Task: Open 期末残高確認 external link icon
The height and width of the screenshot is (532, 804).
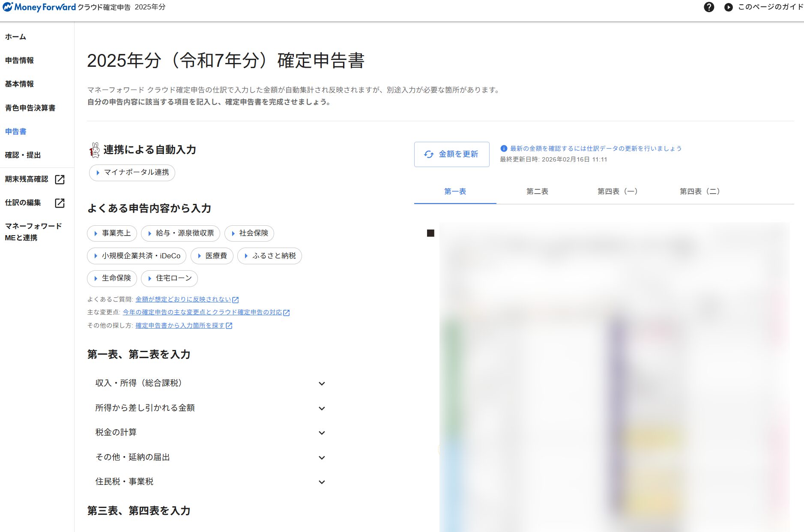Action: [60, 179]
